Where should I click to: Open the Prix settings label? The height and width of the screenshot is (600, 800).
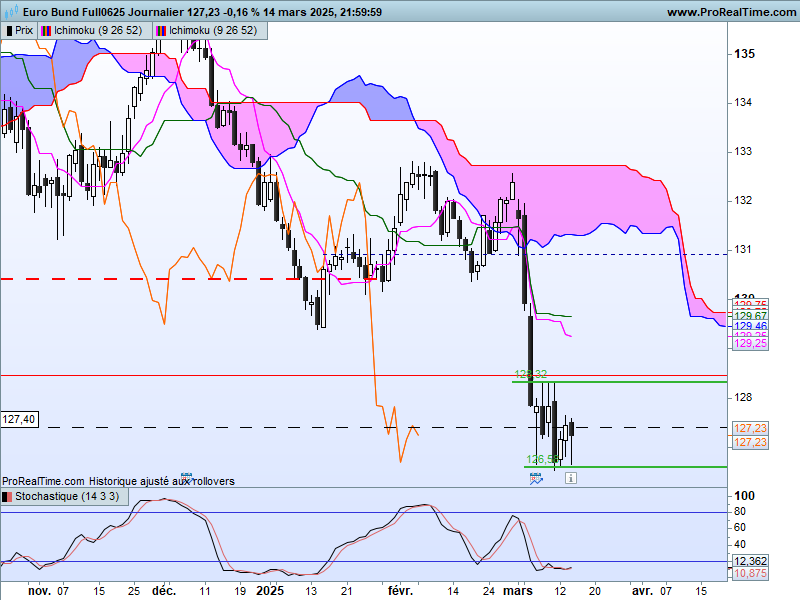[x=24, y=31]
